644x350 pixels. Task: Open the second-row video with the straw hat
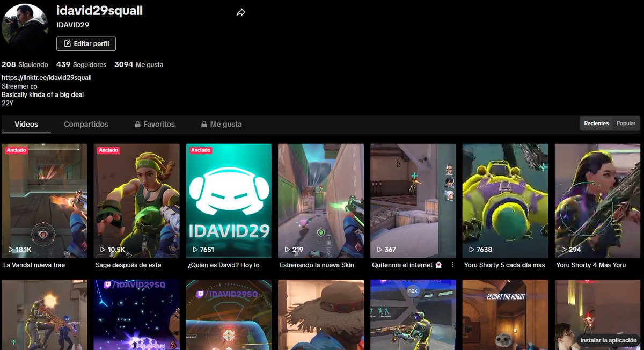tap(321, 315)
